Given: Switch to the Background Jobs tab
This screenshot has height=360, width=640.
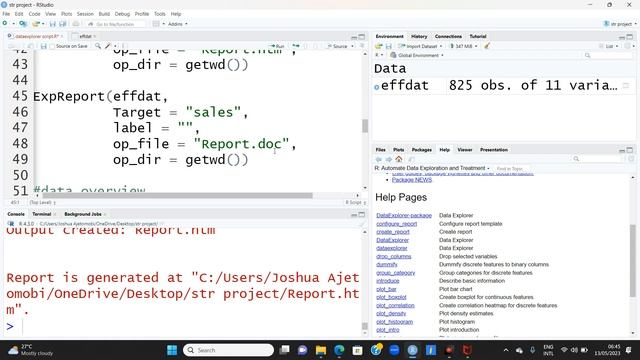Looking at the screenshot, I should 82,214.
